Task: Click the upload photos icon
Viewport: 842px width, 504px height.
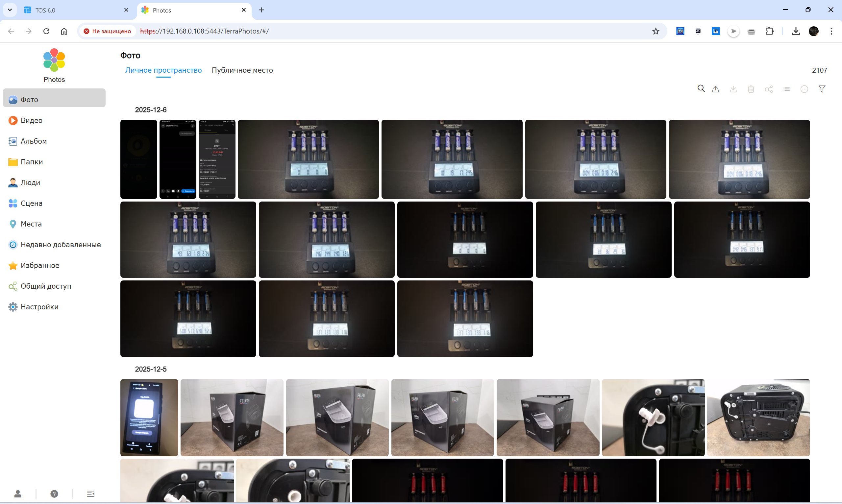Action: pyautogui.click(x=715, y=89)
